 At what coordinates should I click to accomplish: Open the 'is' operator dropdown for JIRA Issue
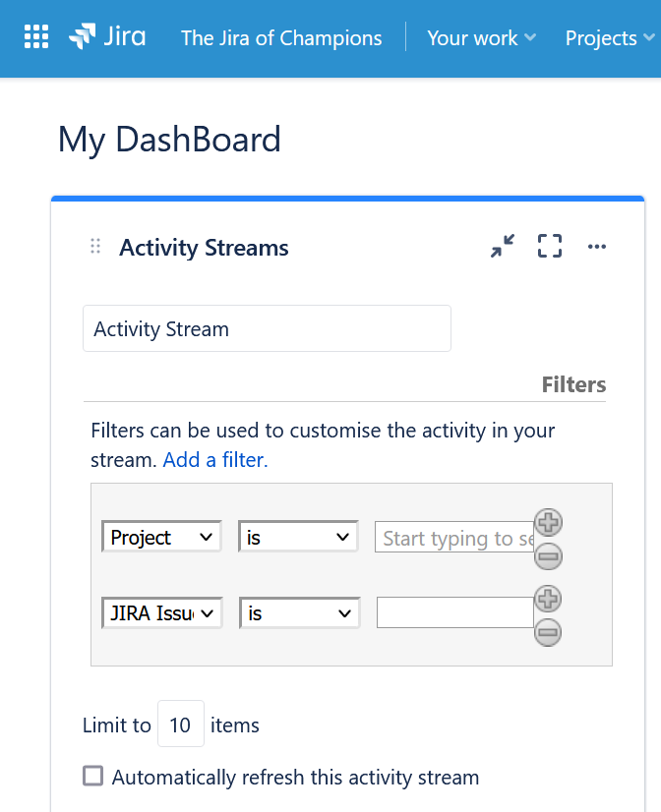299,613
